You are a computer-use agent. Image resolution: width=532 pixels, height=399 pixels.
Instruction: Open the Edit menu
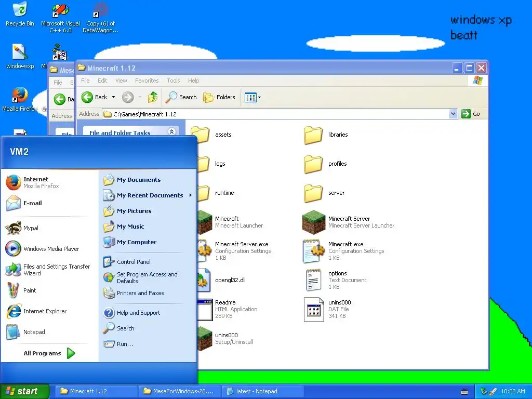(x=102, y=81)
